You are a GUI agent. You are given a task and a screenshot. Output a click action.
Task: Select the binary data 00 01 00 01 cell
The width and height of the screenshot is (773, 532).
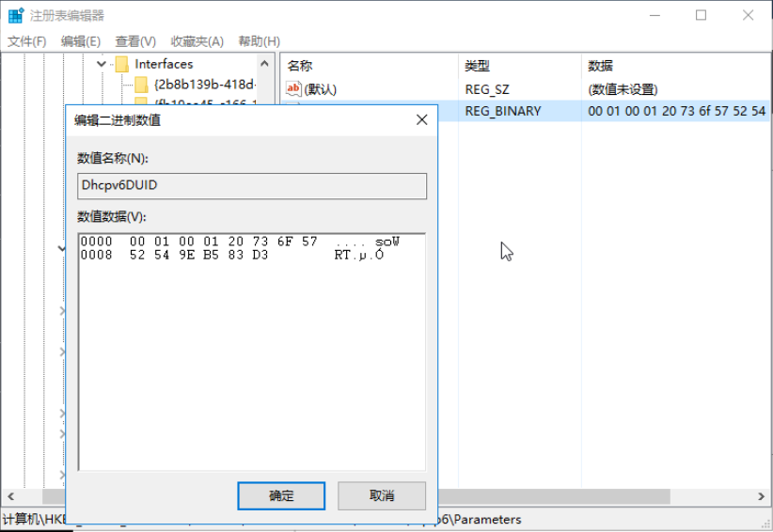click(x=676, y=111)
